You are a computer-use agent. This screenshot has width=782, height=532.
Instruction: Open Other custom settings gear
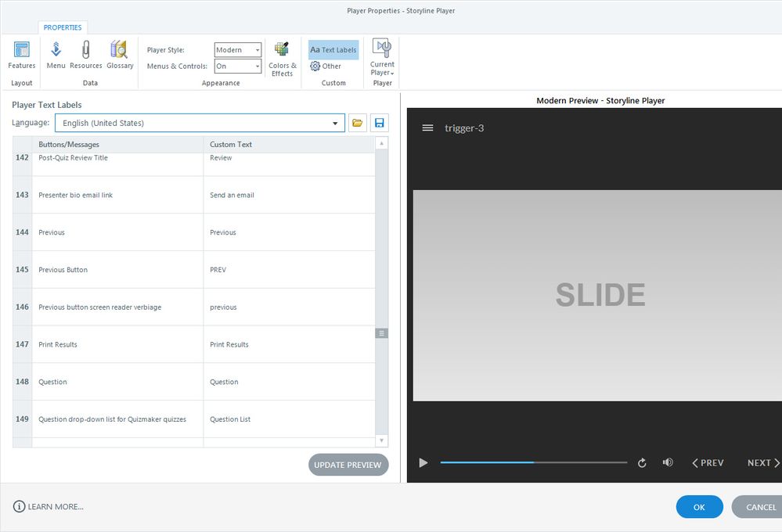[x=326, y=66]
